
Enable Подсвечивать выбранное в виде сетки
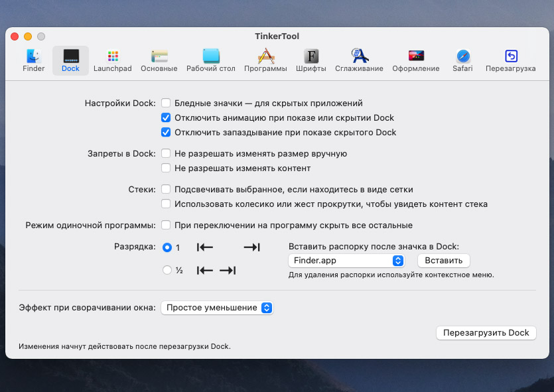tap(166, 189)
